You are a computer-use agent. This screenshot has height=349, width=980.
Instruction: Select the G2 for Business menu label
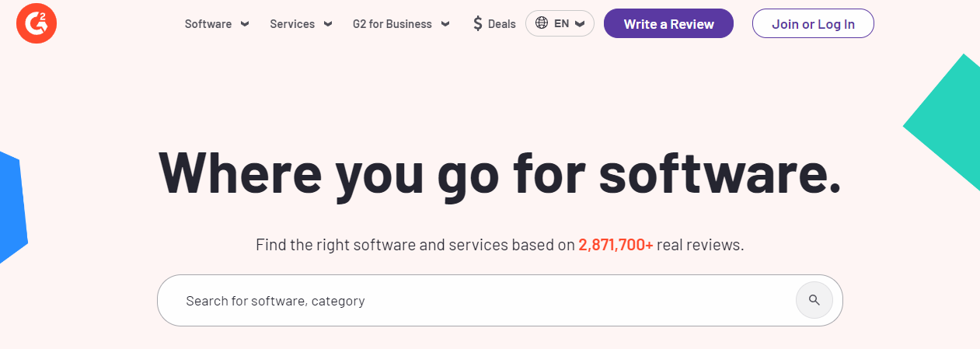click(392, 23)
